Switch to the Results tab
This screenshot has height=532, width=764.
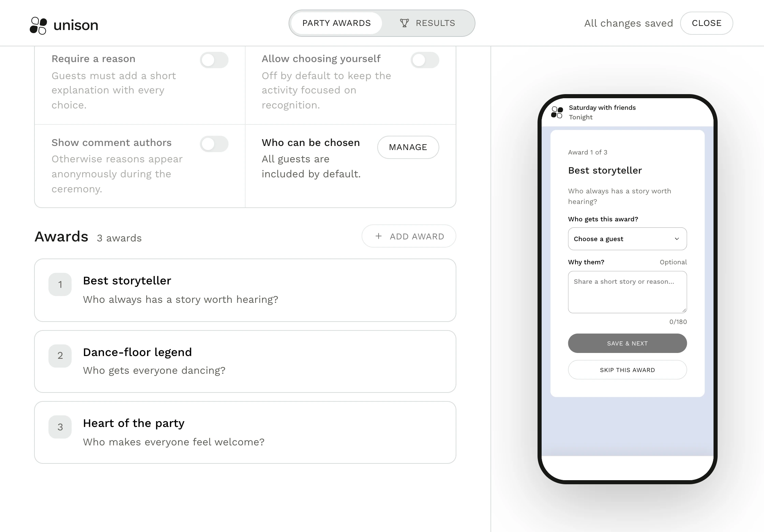pyautogui.click(x=427, y=23)
